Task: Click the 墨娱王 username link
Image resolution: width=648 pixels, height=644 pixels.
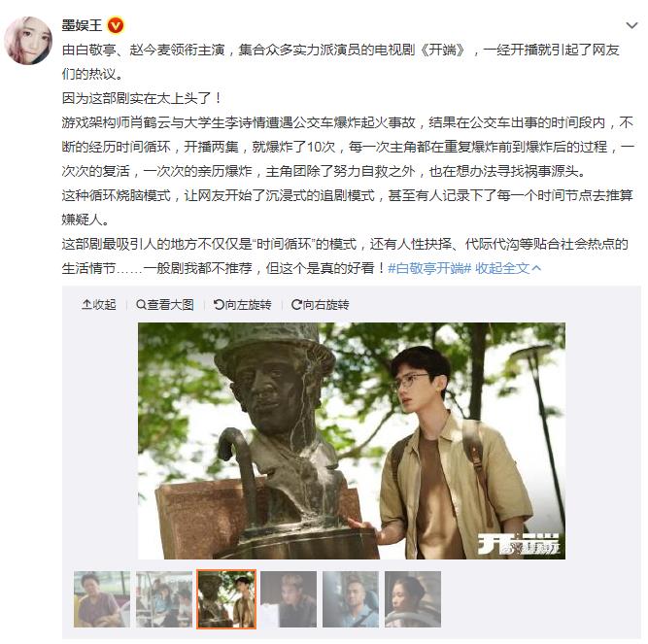Action: pos(82,25)
